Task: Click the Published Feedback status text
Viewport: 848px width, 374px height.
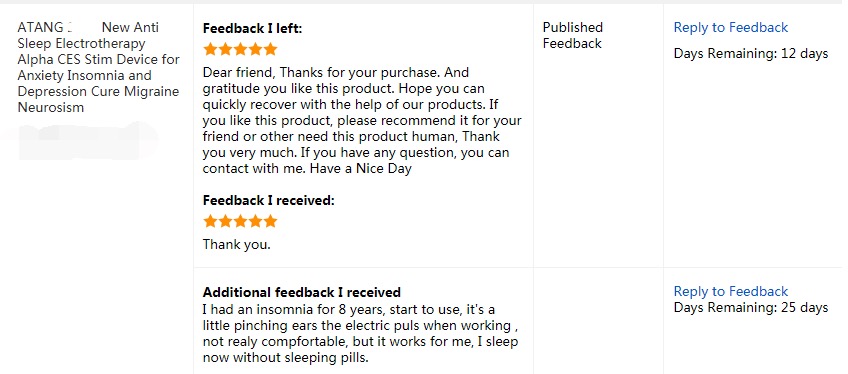Action: (573, 36)
